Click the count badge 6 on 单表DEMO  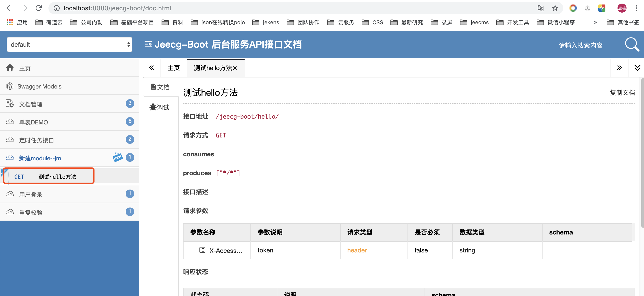(x=130, y=121)
